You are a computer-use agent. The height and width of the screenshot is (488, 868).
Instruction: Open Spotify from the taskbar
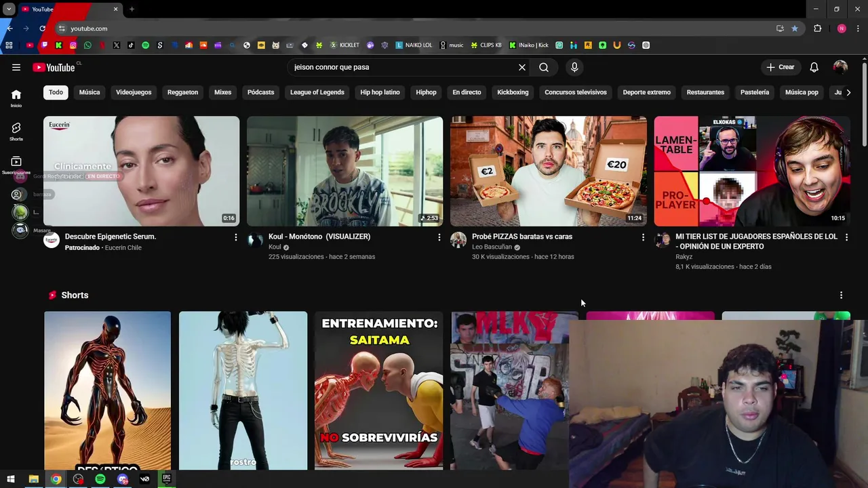click(100, 479)
